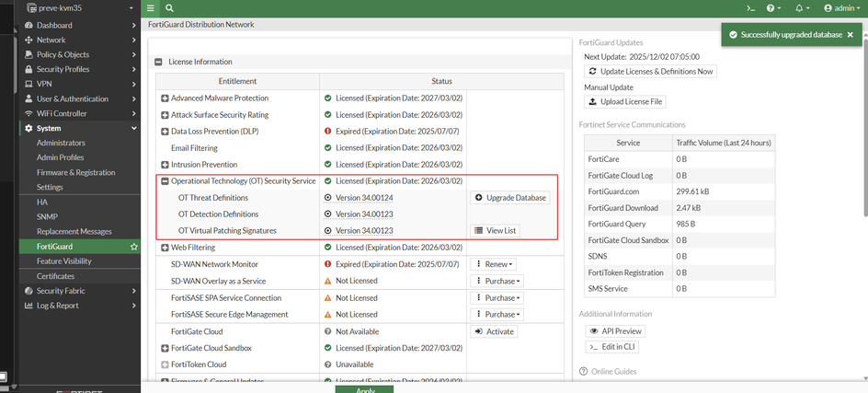Click the Upgrade Database button
This screenshot has height=393, width=868.
point(511,198)
